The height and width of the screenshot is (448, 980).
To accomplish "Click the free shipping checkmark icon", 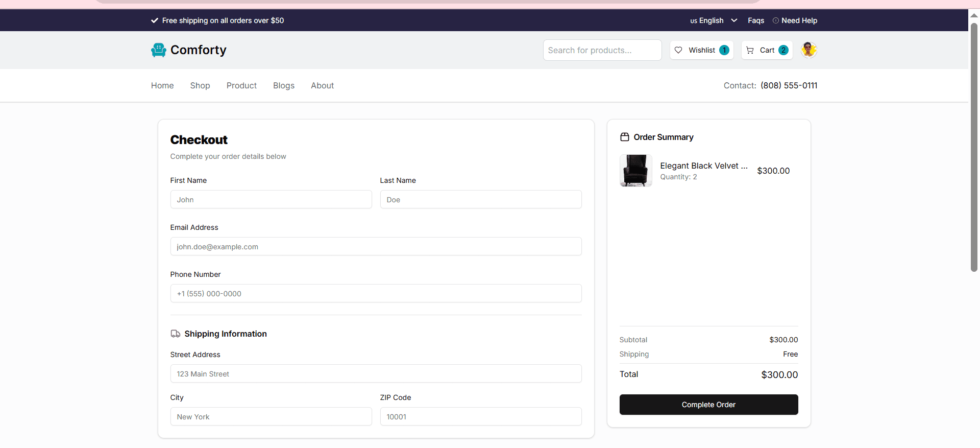I will coord(155,20).
